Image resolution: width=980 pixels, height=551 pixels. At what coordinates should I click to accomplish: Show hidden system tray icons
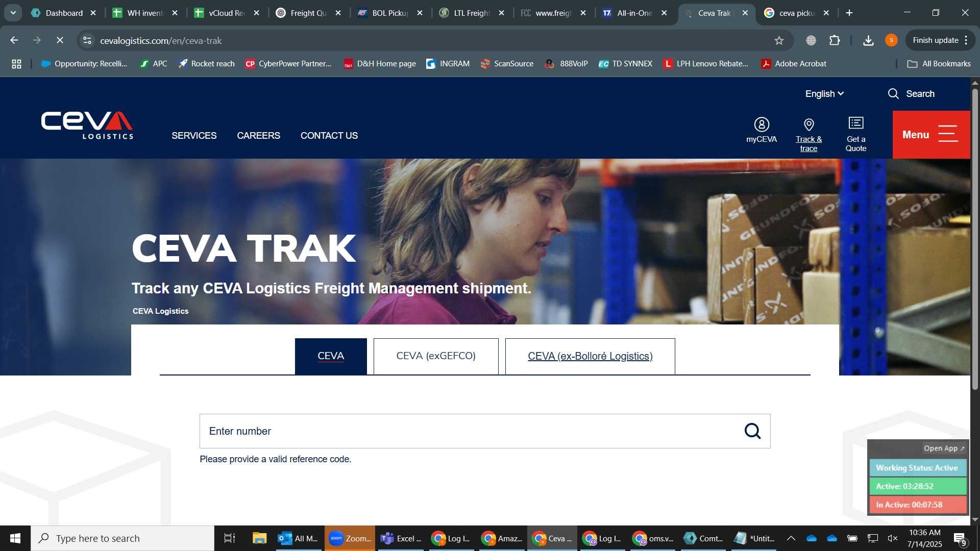[791, 538]
